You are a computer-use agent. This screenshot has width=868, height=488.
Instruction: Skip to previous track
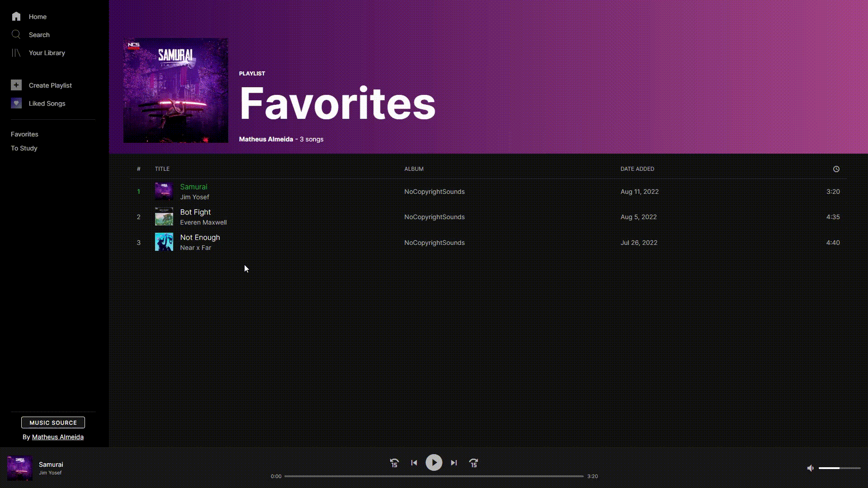[x=414, y=463]
